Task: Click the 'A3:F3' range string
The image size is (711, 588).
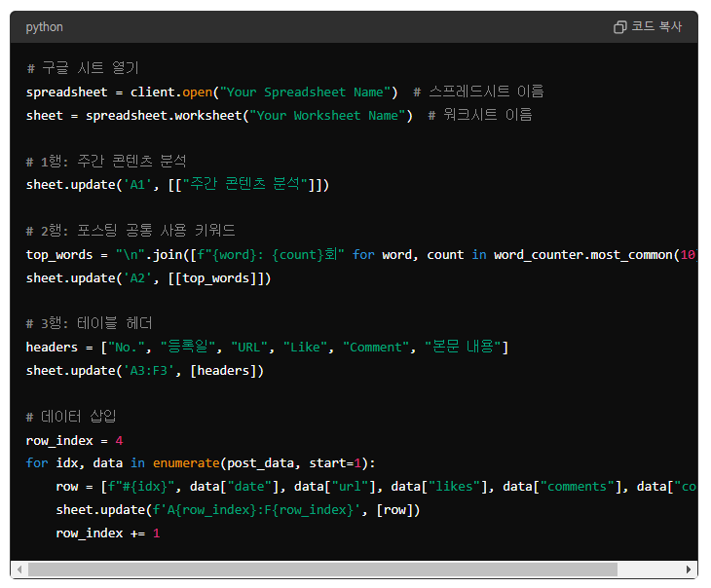Action: [149, 371]
